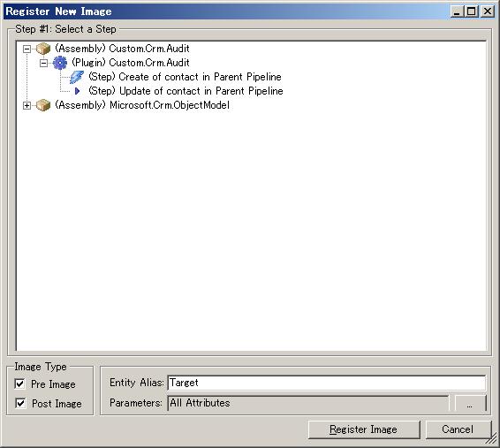The image size is (500, 448).
Task: Select Update of contact step
Action: [186, 91]
